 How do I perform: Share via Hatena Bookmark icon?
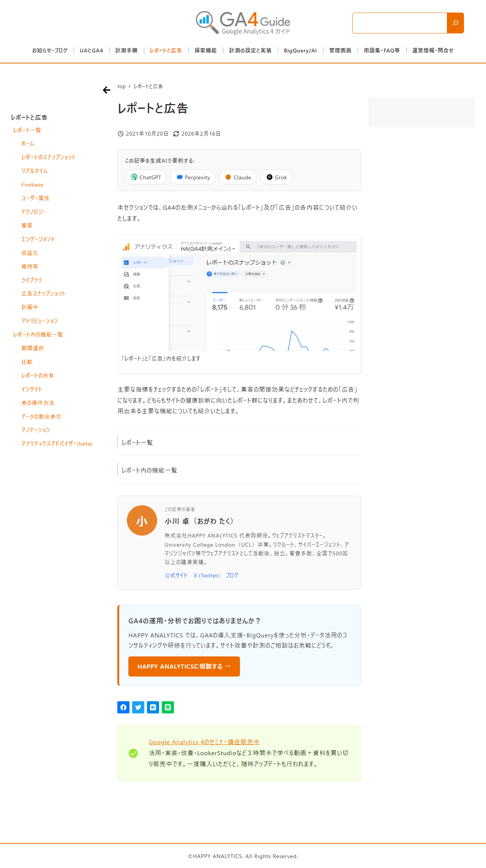click(153, 707)
